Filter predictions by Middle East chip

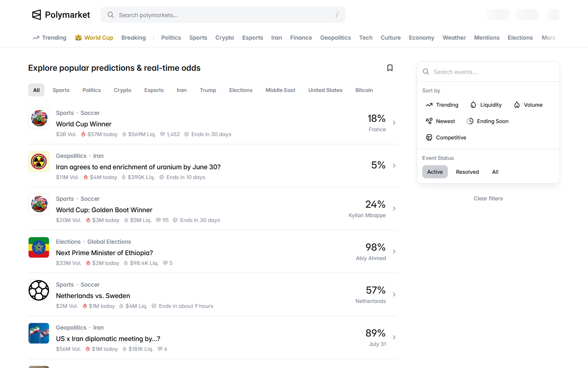pyautogui.click(x=280, y=90)
